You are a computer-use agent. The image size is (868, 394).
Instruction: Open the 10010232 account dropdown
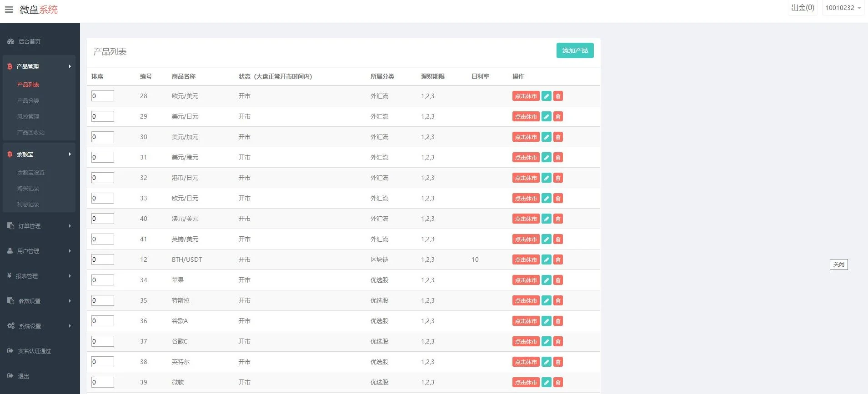(843, 8)
